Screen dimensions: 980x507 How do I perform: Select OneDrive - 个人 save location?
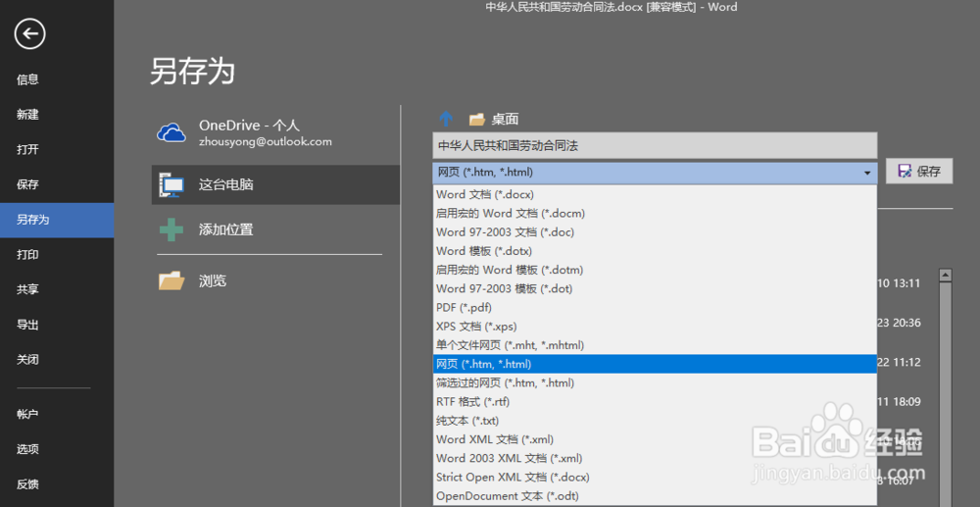(x=275, y=132)
